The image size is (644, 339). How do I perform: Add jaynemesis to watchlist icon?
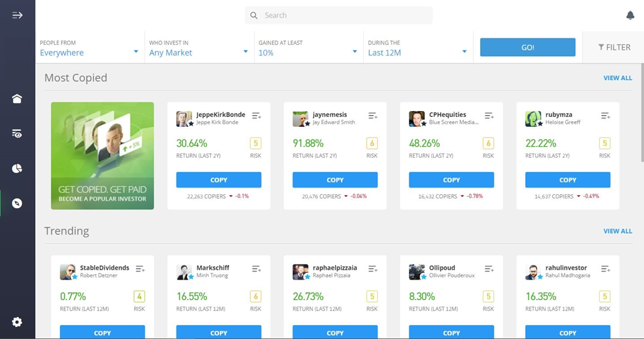(373, 116)
